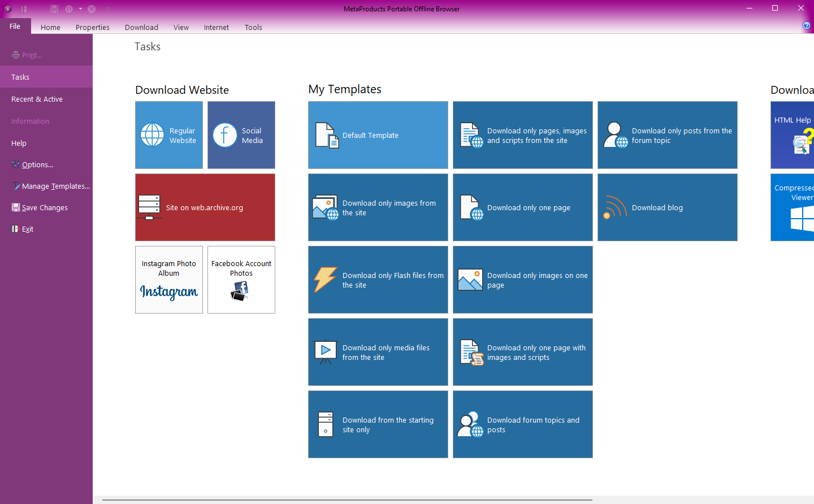Screen dimensions: 814x504
Task: Open the HTML Help tile
Action: [x=793, y=135]
